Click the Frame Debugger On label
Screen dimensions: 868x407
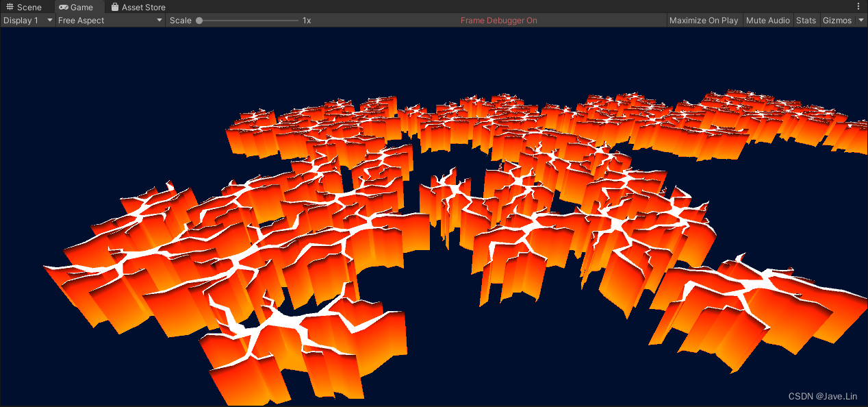498,21
